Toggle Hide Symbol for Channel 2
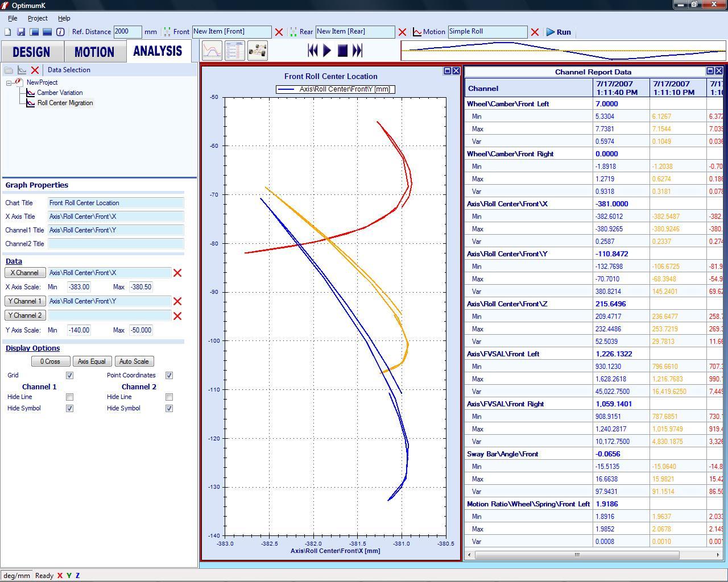Image resolution: width=728 pixels, height=582 pixels. pyautogui.click(x=169, y=409)
